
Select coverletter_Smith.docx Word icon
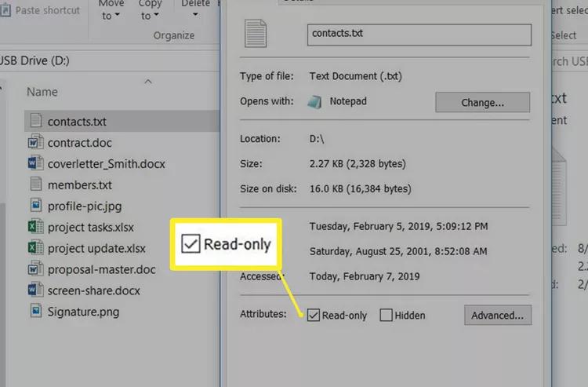point(35,163)
